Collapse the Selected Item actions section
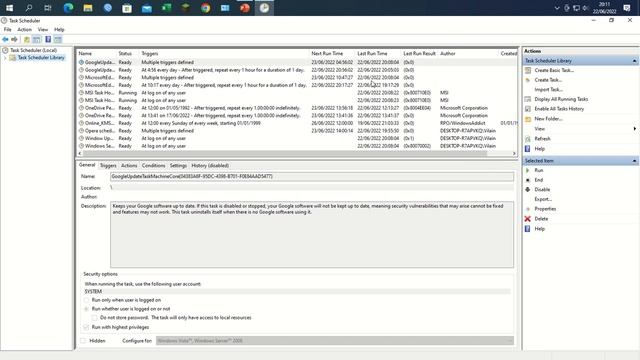This screenshot has height=360, width=640. pyautogui.click(x=634, y=161)
